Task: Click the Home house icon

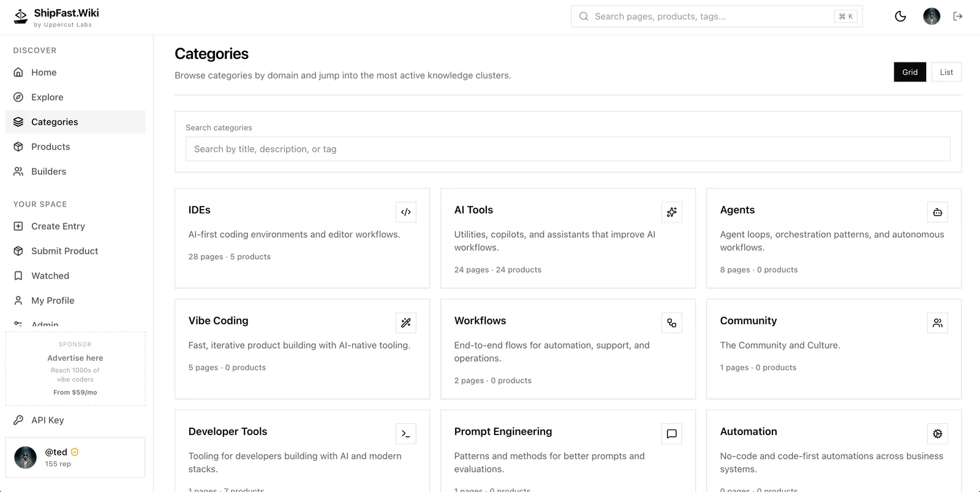Action: click(18, 72)
